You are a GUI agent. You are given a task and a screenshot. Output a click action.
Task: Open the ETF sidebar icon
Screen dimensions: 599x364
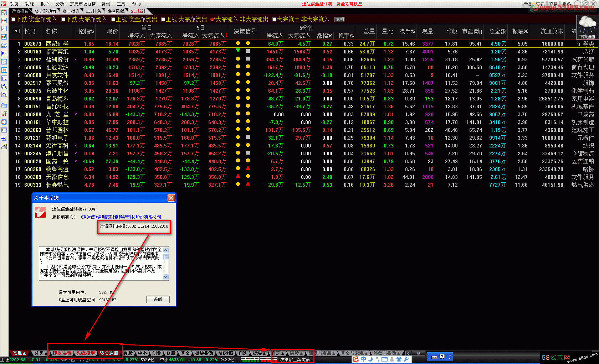[x=4, y=130]
